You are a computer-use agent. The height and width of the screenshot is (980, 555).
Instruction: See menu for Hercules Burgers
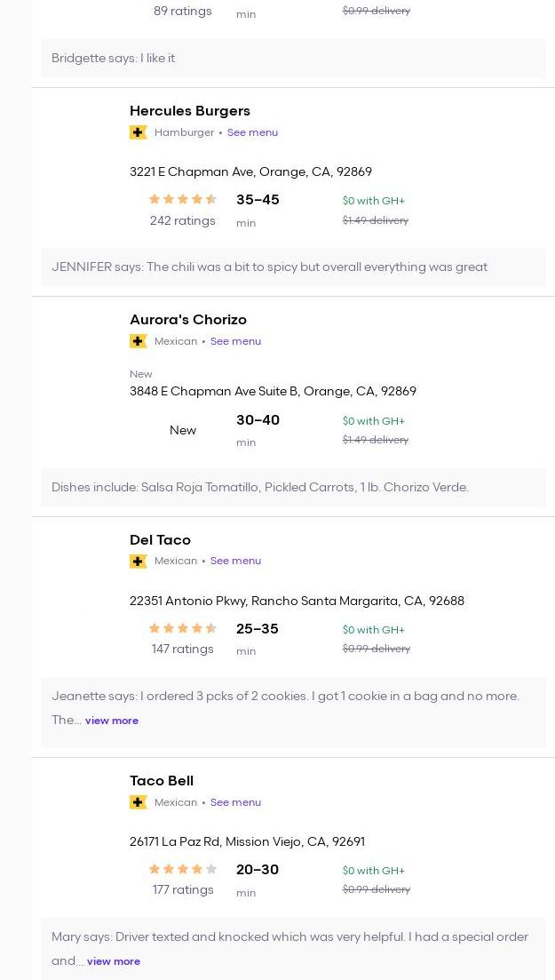tap(252, 132)
